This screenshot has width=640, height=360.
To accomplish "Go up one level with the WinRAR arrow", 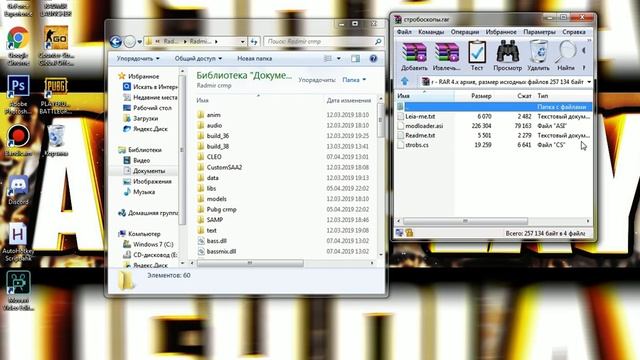I will (404, 81).
